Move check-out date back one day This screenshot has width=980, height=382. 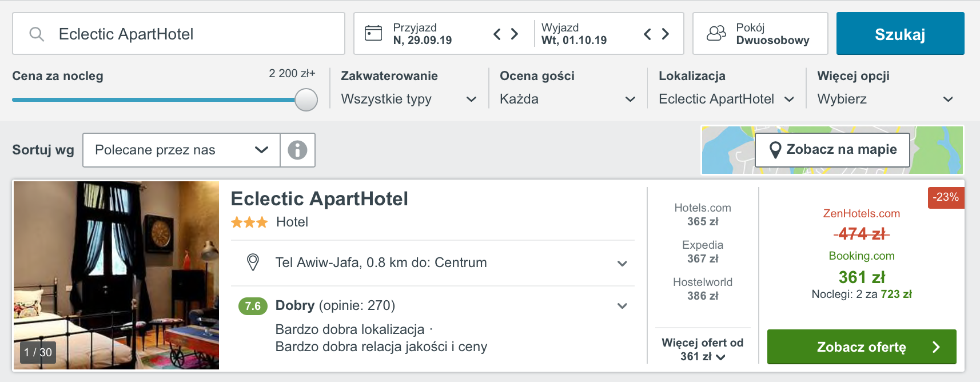[647, 34]
